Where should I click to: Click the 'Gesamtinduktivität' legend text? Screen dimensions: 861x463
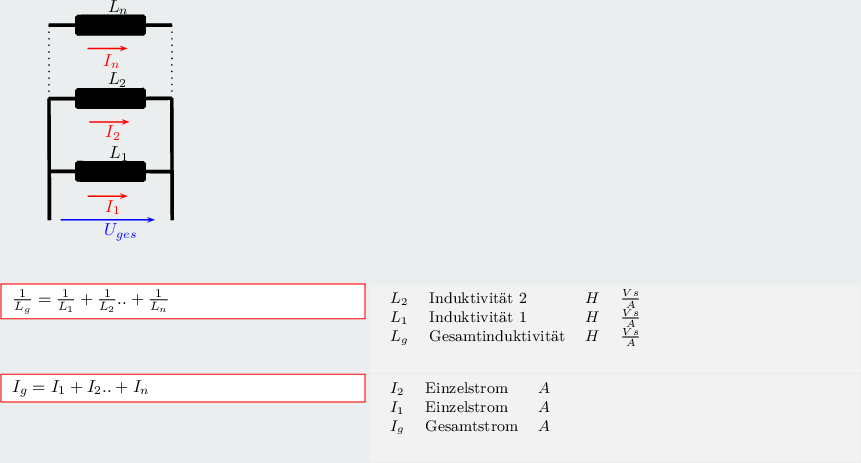pyautogui.click(x=496, y=336)
